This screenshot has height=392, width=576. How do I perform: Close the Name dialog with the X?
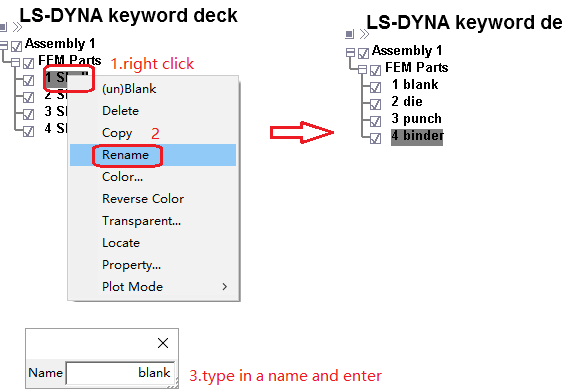(x=163, y=343)
